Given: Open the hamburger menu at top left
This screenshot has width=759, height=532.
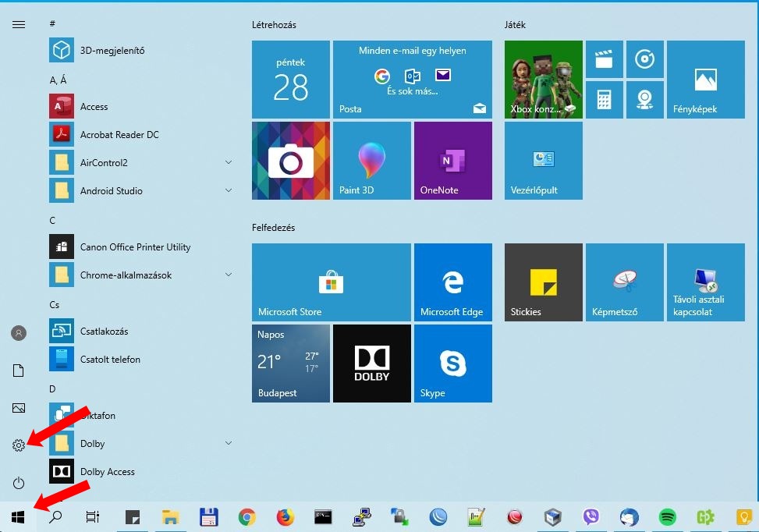Looking at the screenshot, I should (x=18, y=24).
